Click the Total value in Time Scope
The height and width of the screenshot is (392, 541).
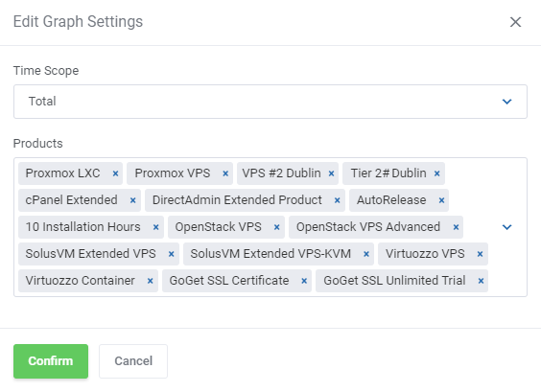pyautogui.click(x=42, y=102)
